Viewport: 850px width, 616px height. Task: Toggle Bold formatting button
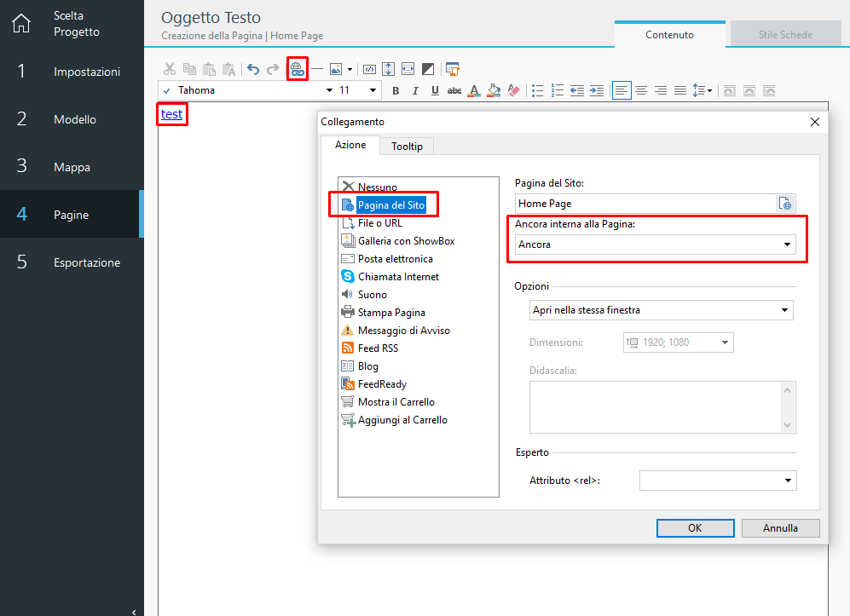[395, 90]
